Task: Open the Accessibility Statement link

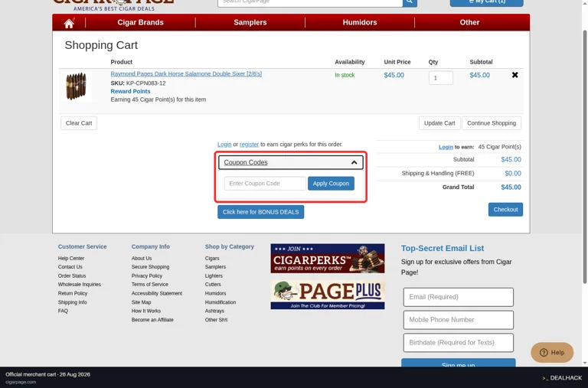Action: tap(157, 294)
